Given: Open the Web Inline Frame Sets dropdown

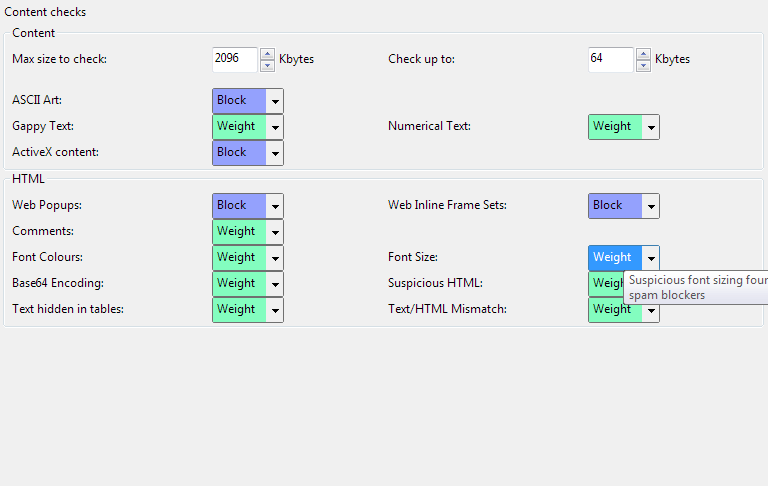Looking at the screenshot, I should pyautogui.click(x=651, y=206).
